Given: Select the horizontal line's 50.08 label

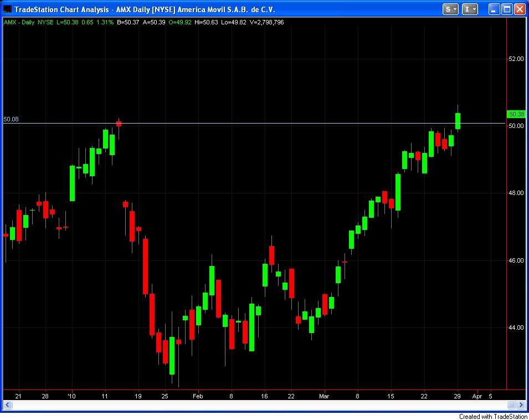Looking at the screenshot, I should pos(11,119).
